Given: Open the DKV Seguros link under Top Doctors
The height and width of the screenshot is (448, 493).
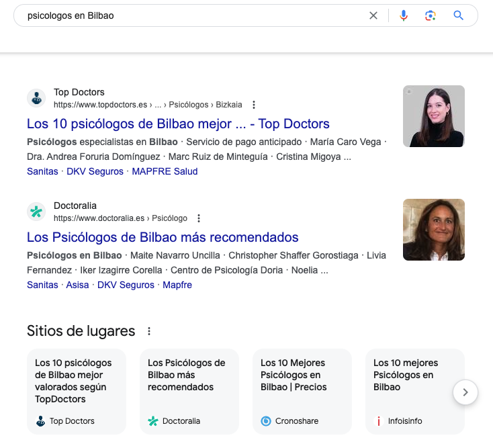Looking at the screenshot, I should [x=95, y=171].
